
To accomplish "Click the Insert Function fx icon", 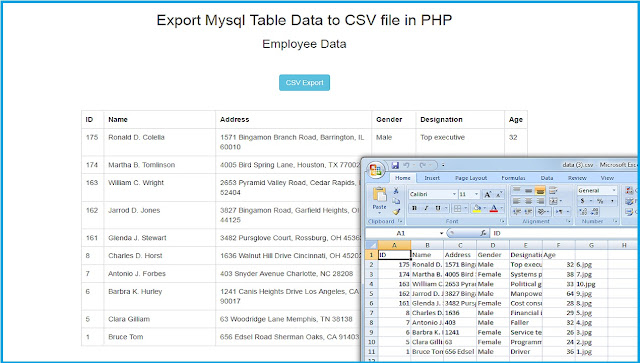I will [484, 233].
